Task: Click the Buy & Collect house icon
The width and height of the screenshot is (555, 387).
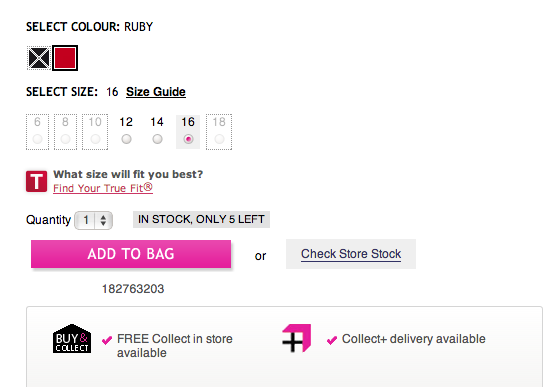Action: [72, 338]
